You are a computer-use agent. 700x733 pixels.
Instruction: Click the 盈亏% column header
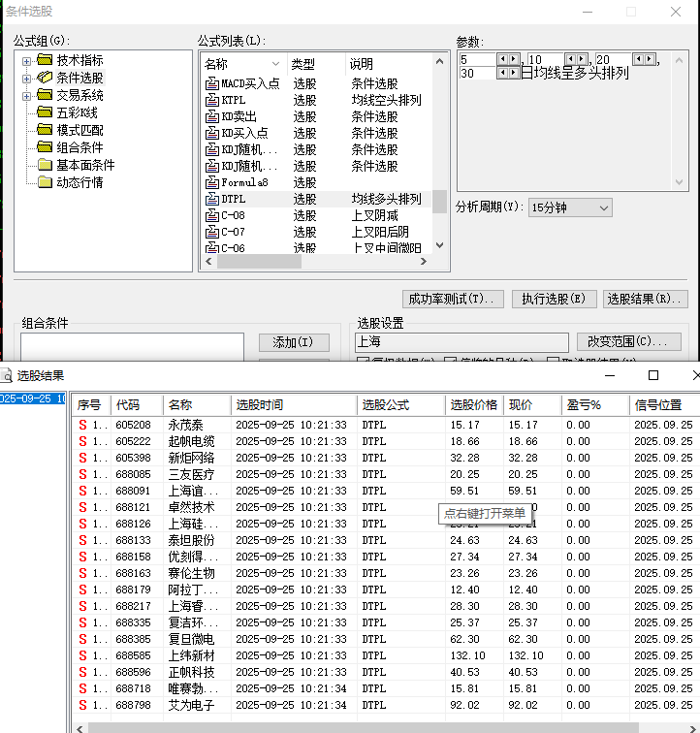[583, 404]
